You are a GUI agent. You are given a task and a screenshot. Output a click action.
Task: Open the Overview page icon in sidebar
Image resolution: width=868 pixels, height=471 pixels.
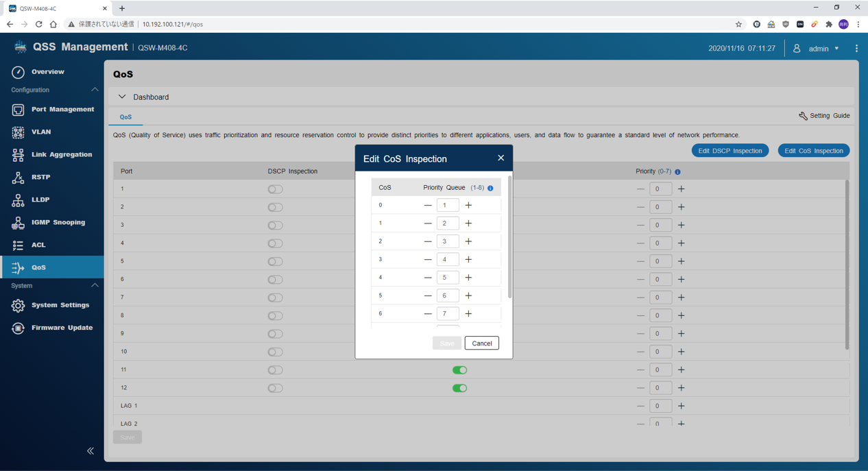18,72
